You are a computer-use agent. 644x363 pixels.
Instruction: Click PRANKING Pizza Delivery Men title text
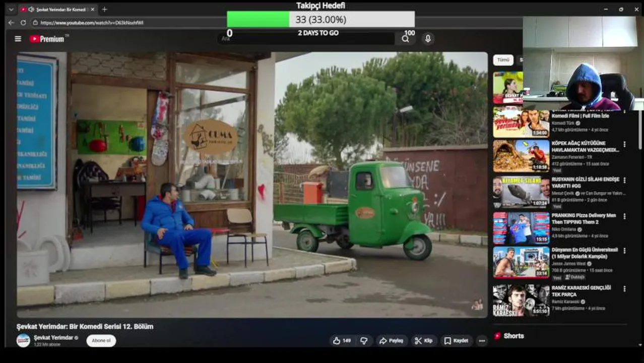pos(584,218)
